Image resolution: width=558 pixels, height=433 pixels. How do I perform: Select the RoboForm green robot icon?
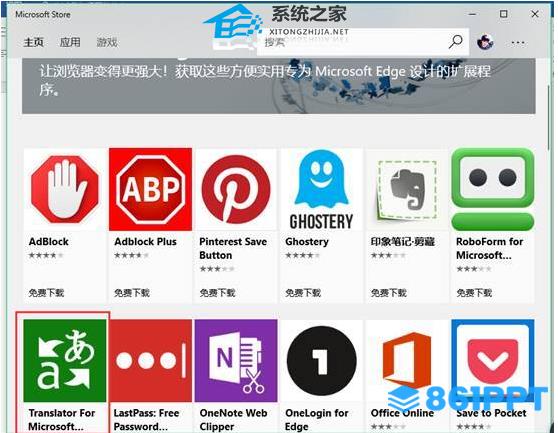click(x=493, y=189)
